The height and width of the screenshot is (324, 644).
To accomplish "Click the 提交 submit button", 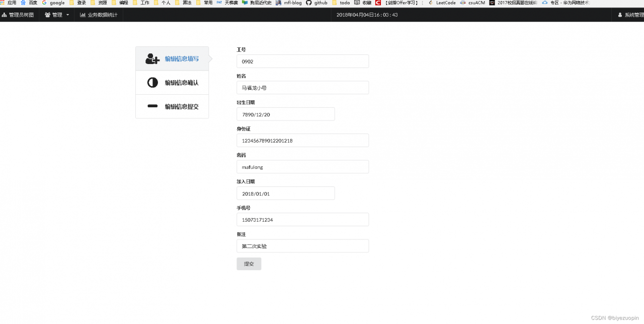I will coord(249,264).
